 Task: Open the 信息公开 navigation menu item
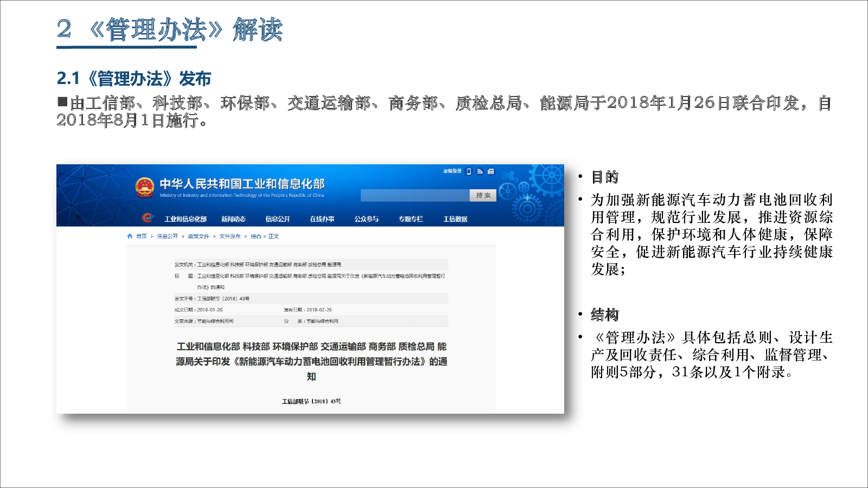coord(278,219)
